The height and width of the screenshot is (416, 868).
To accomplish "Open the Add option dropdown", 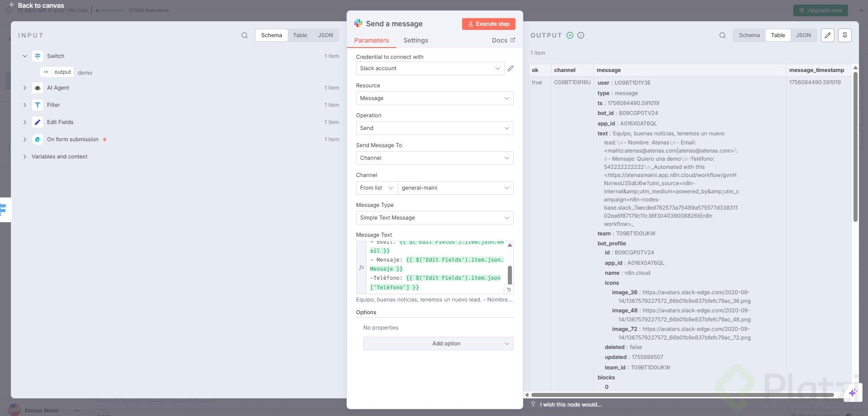I will [x=439, y=344].
